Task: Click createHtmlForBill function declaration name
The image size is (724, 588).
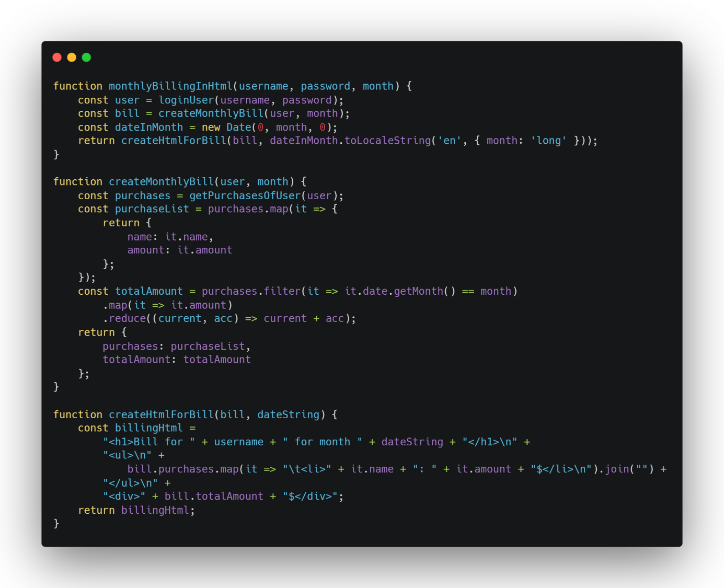Action: [162, 414]
